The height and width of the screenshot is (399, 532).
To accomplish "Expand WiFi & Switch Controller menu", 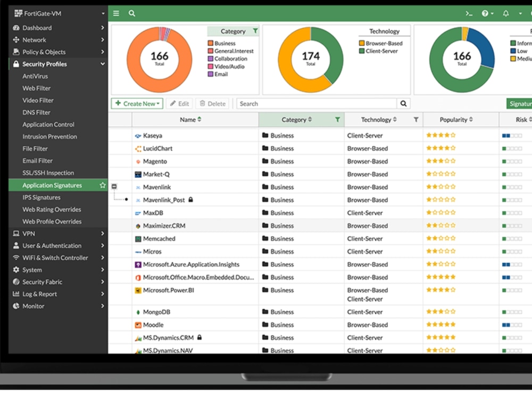I will (59, 257).
